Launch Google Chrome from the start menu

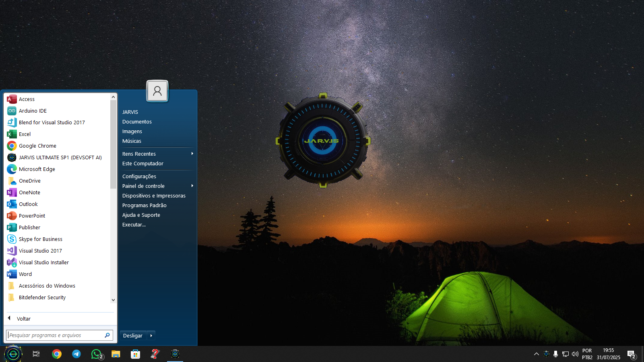(x=37, y=146)
